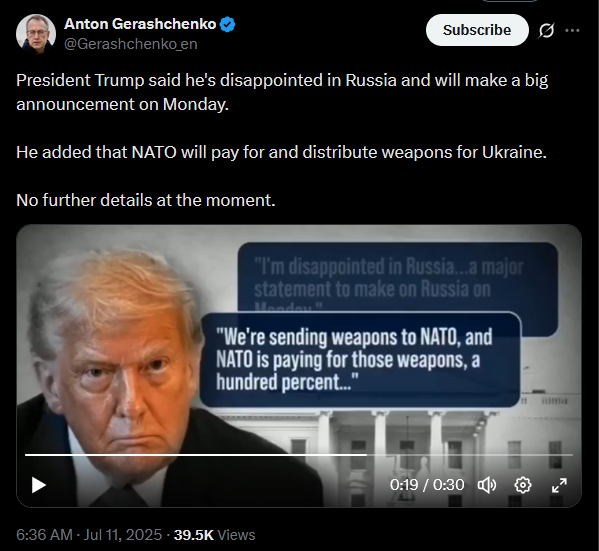Click the Anton Gerashchenko display name

click(x=140, y=24)
